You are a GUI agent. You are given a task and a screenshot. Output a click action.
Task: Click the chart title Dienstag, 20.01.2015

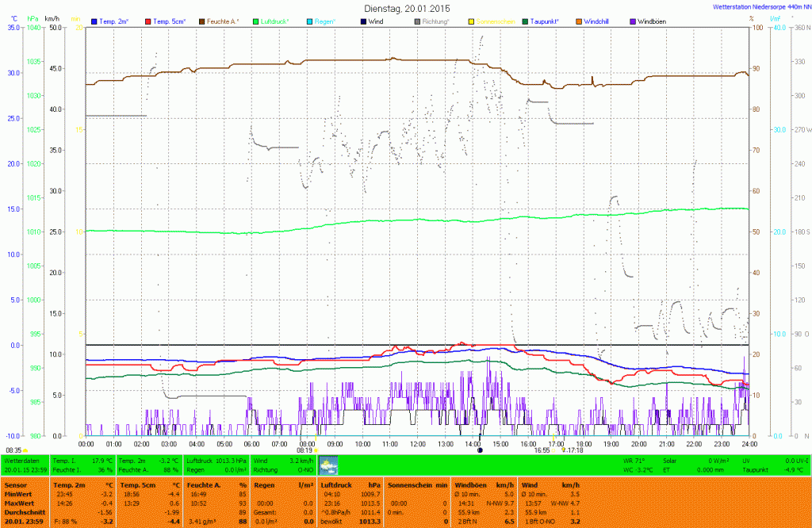(405, 7)
